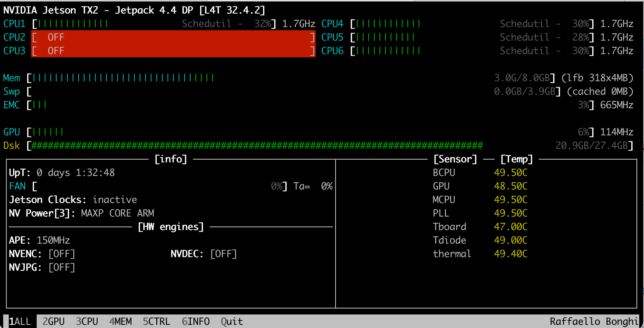
Task: Open the 6INFO tab
Action: pyautogui.click(x=195, y=321)
